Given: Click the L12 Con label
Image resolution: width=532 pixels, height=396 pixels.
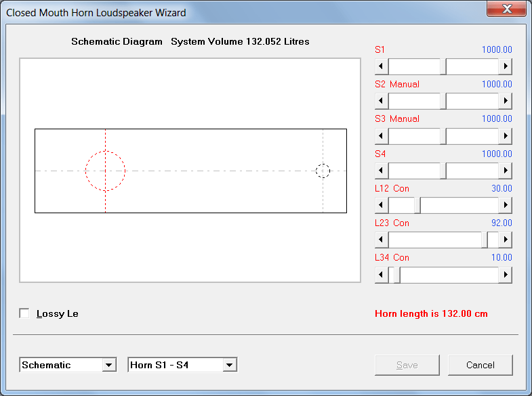Looking at the screenshot, I should coord(392,188).
